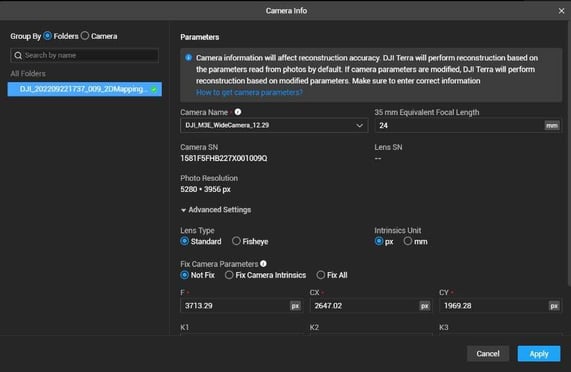
Task: Collapse the Advanced Settings section
Action: (x=216, y=210)
